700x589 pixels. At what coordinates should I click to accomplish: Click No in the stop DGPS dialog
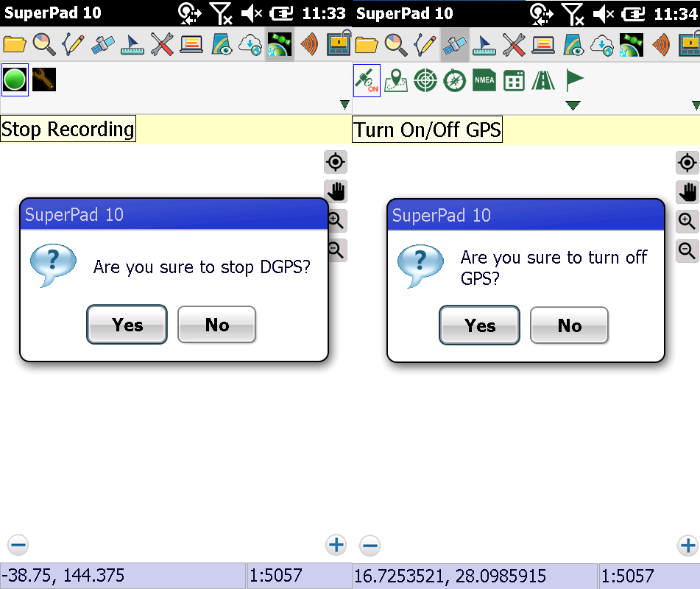tap(216, 325)
